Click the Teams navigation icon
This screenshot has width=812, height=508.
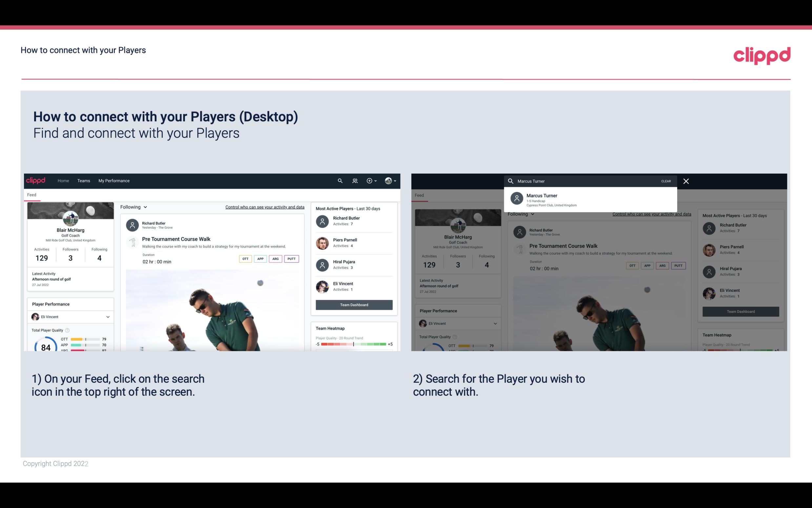(x=83, y=180)
